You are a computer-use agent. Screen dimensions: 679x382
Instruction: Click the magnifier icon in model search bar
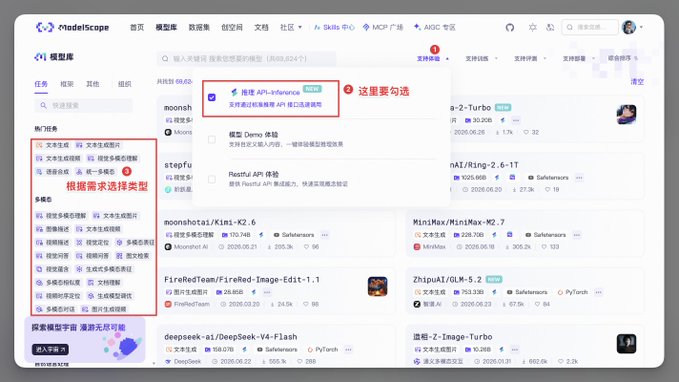(165, 58)
